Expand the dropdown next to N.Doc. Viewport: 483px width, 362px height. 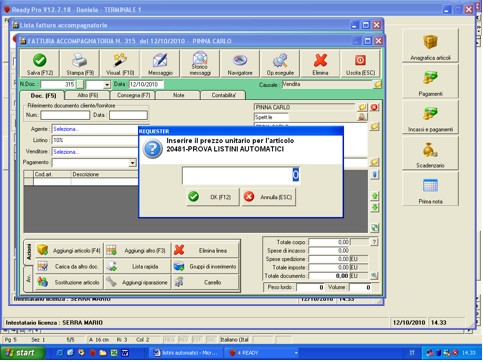[107, 85]
